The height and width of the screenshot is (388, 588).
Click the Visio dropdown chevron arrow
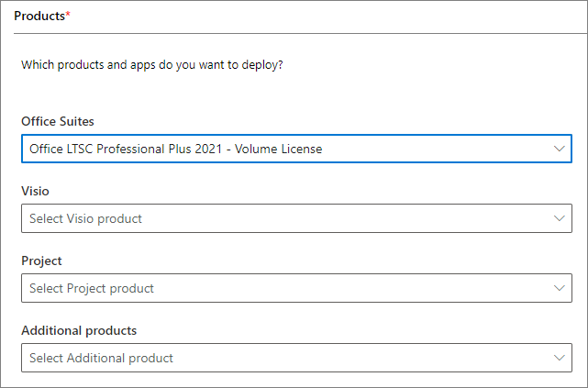559,218
